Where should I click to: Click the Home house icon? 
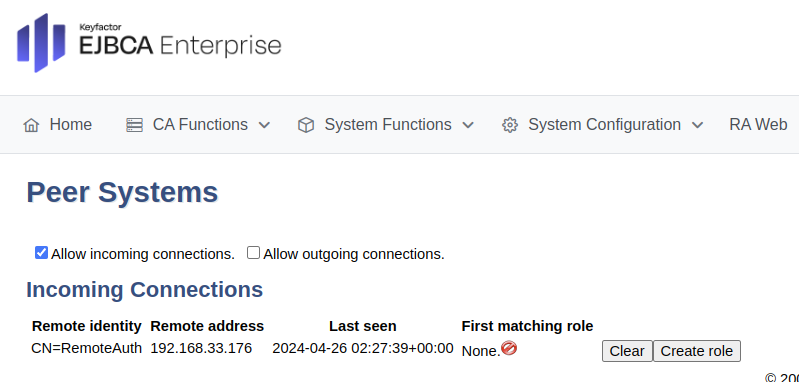tap(31, 125)
